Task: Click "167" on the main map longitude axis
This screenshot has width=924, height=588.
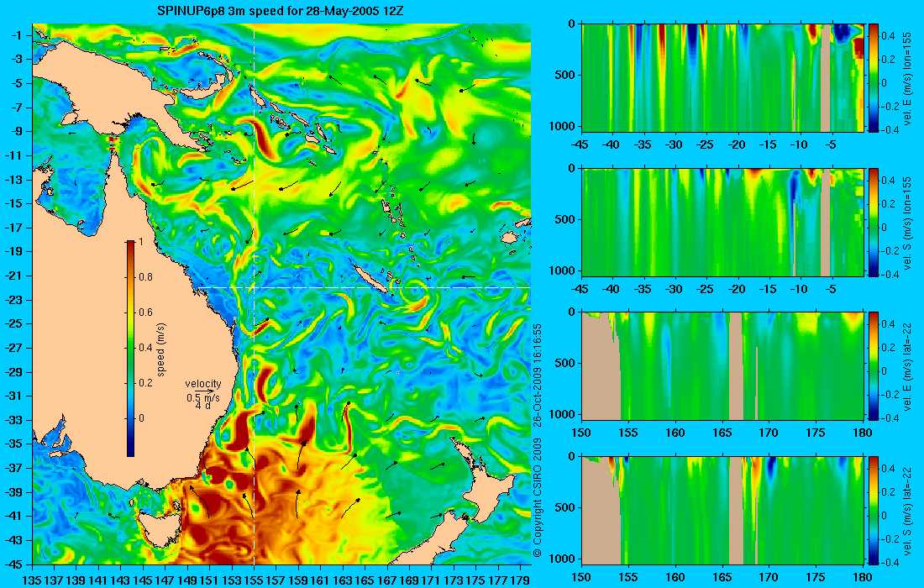Action: (387, 580)
